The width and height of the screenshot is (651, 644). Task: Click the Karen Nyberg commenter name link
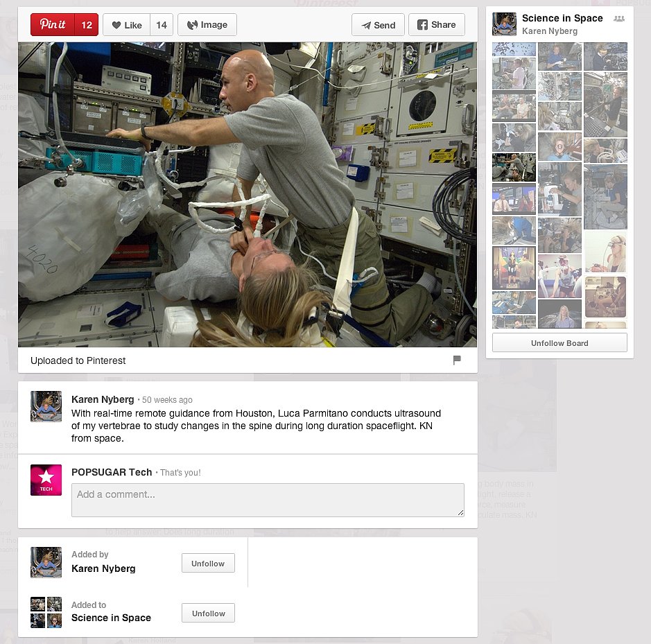(x=103, y=399)
